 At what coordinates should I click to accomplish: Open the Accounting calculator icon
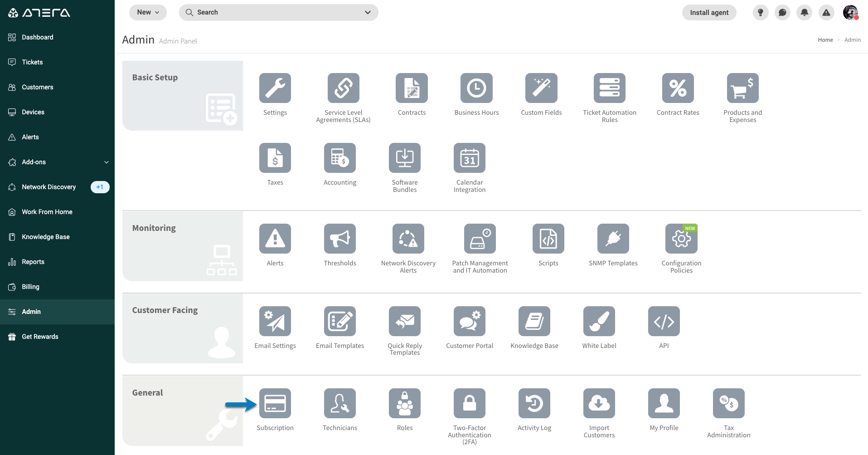(340, 158)
